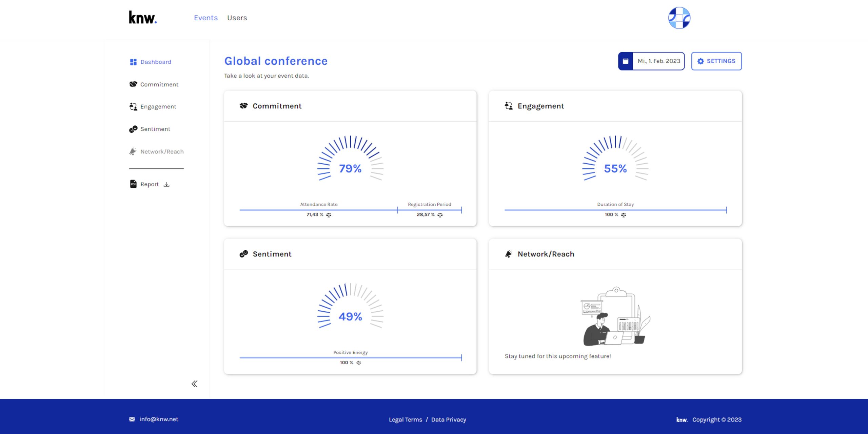The height and width of the screenshot is (434, 868).
Task: Open the Events navigation tab
Action: click(x=206, y=18)
